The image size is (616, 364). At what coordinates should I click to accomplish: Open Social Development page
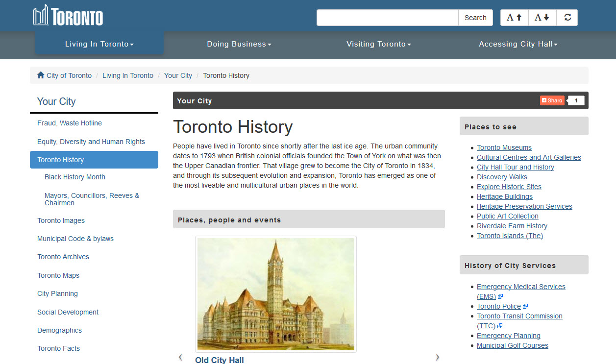(x=68, y=312)
